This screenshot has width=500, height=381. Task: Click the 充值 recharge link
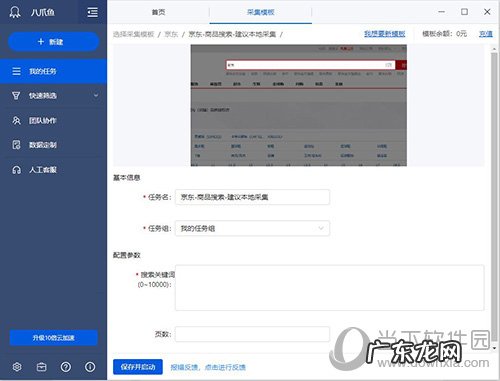tap(486, 34)
